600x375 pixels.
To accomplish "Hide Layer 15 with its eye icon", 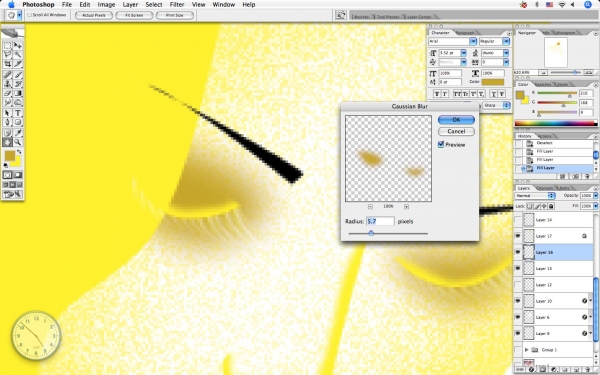I will pyautogui.click(x=518, y=269).
